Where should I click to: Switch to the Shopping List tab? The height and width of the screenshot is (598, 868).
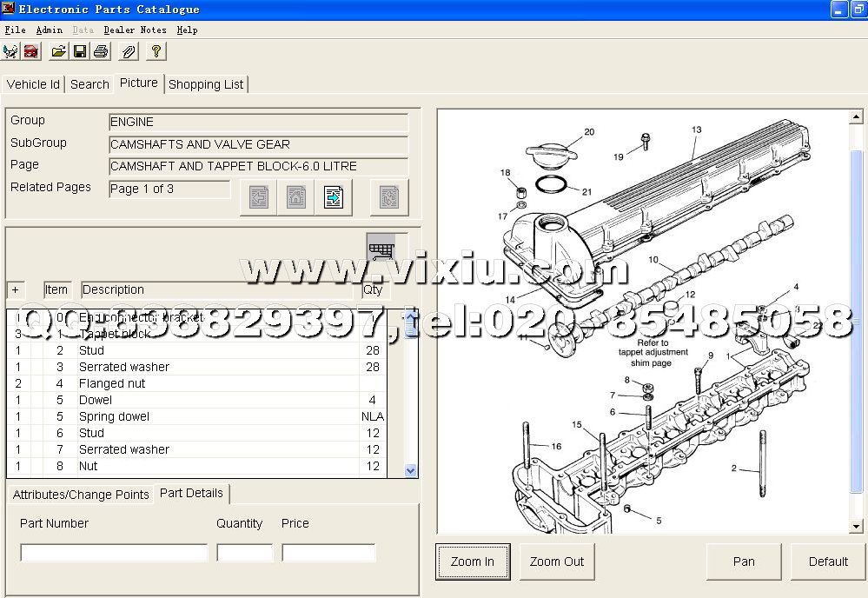coord(206,84)
